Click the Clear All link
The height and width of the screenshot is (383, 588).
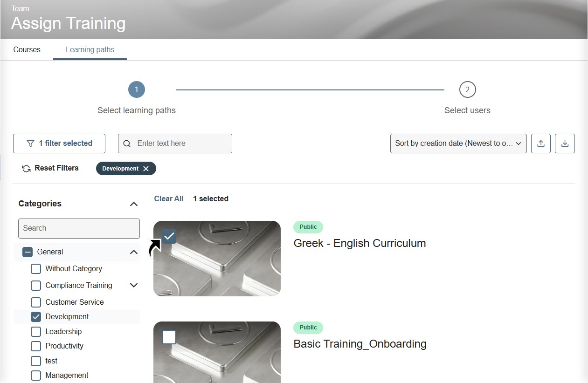[x=169, y=199]
